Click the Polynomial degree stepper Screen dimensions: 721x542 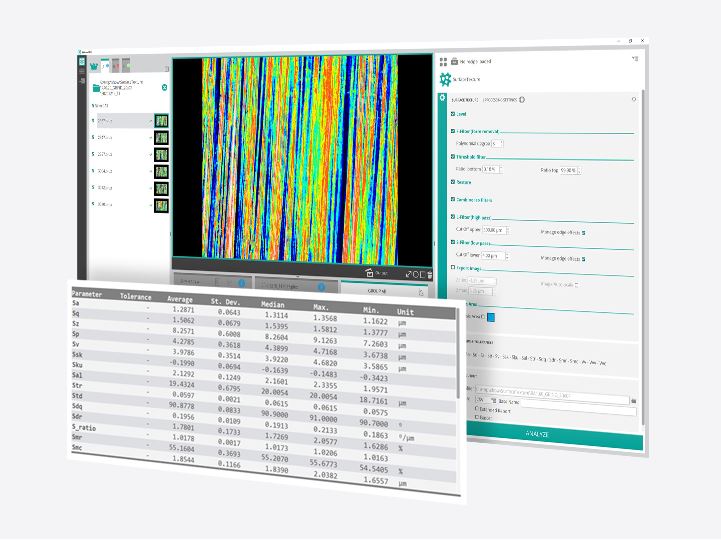(502, 143)
